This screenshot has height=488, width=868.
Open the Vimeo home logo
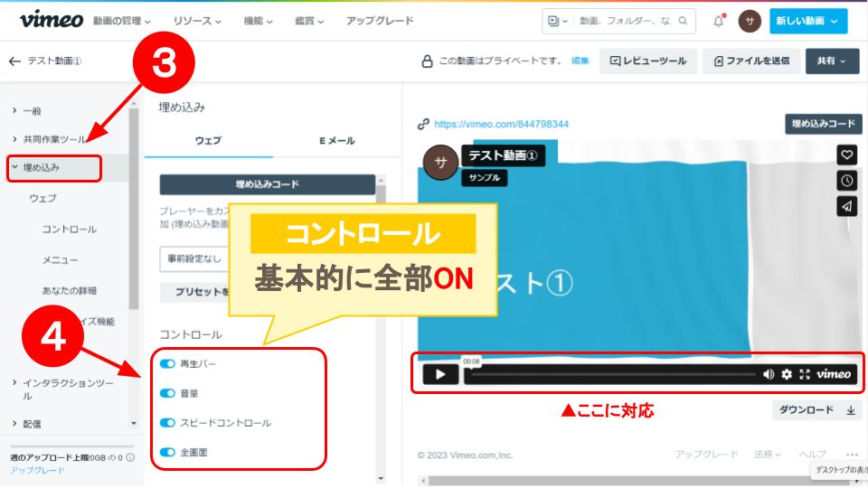click(x=52, y=20)
